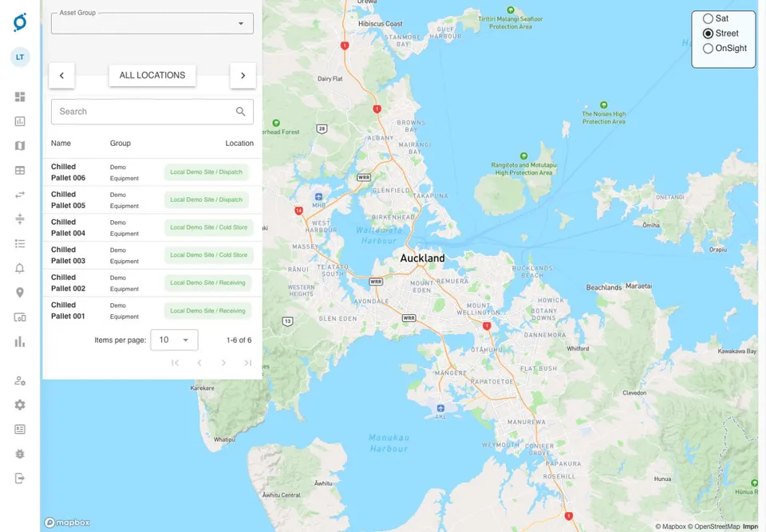Open the user settings icon (person with gear)
Viewport: 766px width, 532px height.
pyautogui.click(x=20, y=380)
